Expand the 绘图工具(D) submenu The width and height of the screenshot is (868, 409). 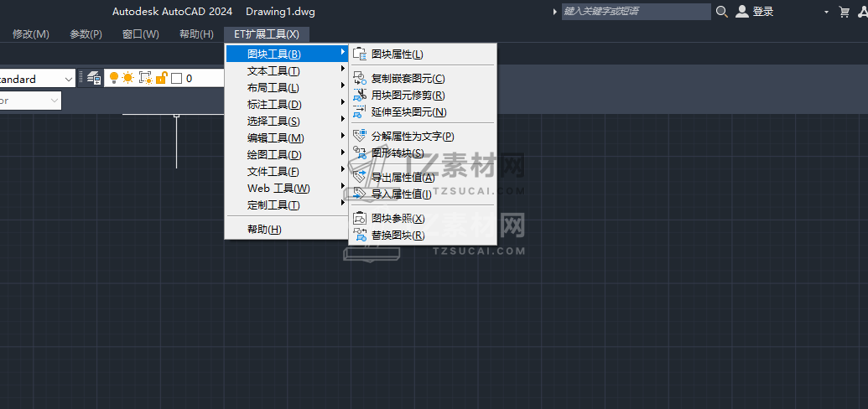287,154
